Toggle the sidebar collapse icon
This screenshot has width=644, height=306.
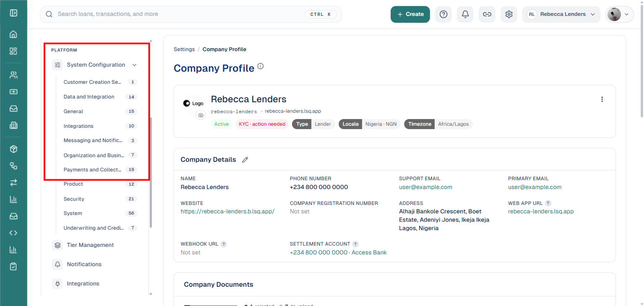[13, 13]
